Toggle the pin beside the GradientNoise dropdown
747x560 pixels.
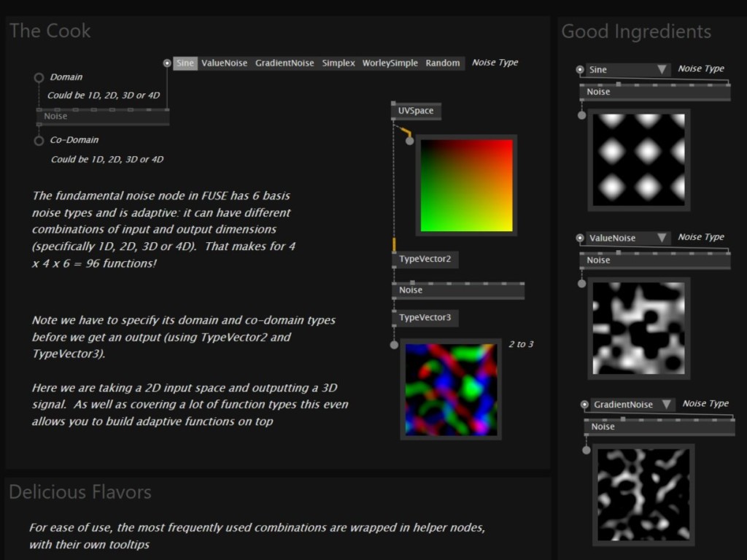(x=585, y=405)
